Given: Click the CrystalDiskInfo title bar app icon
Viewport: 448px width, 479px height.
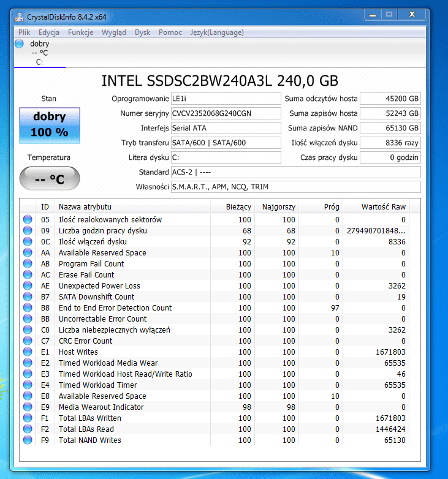Looking at the screenshot, I should point(19,17).
